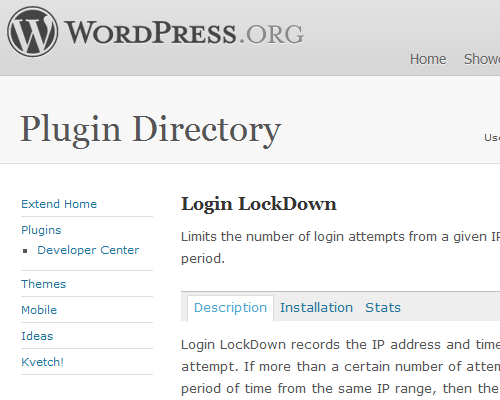Click the 'Limits the number of login attempts' summary
This screenshot has width=500, height=400.
[x=340, y=248]
